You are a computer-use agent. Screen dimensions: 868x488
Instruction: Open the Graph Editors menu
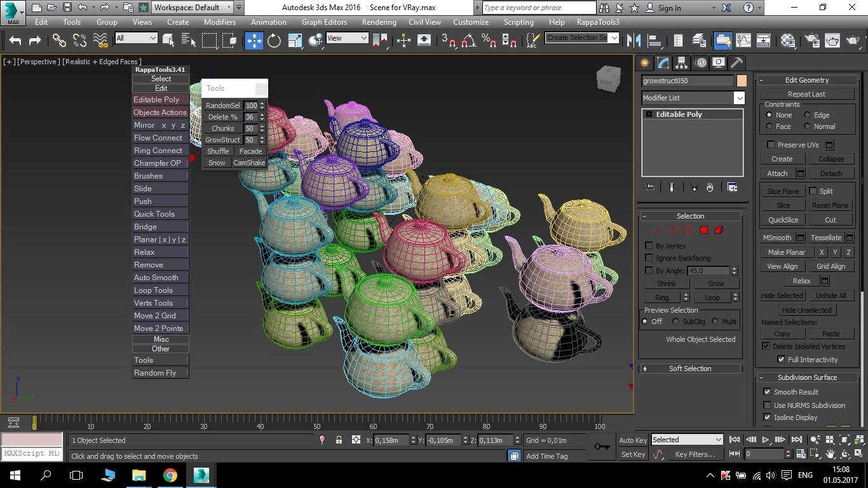(324, 22)
